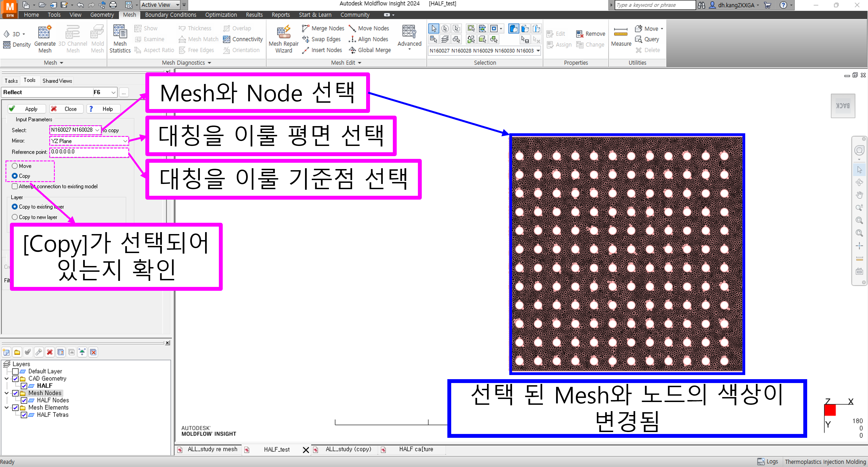Expand the Mesh Edit group arrow
868x467 pixels.
(360, 63)
